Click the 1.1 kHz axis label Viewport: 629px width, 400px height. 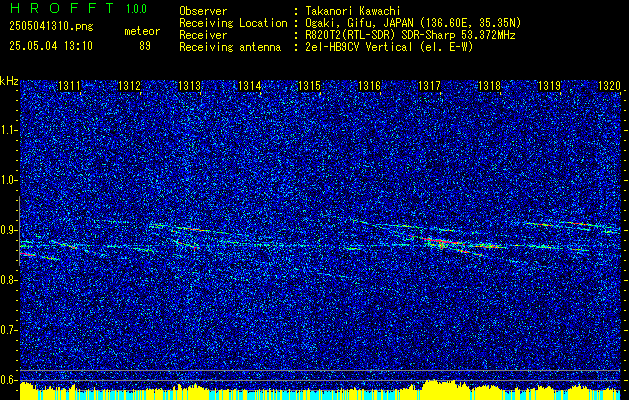tap(8, 130)
